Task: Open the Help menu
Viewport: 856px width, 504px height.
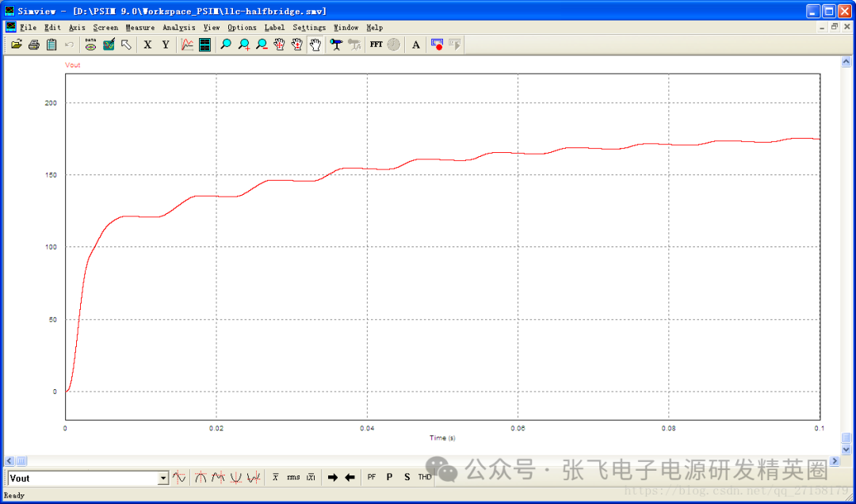Action: click(x=374, y=27)
